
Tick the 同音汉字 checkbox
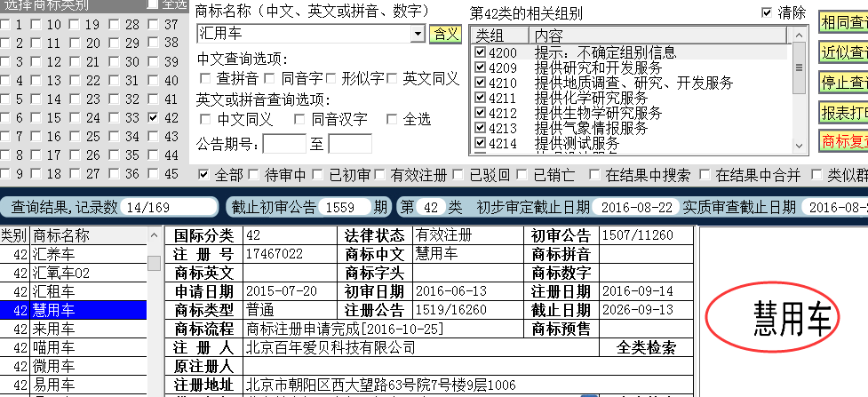click(x=299, y=119)
